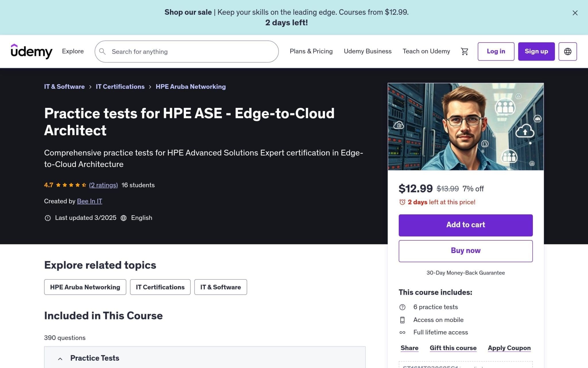This screenshot has width=588, height=368.
Task: Collapse the Practice Tests section
Action: pos(60,359)
